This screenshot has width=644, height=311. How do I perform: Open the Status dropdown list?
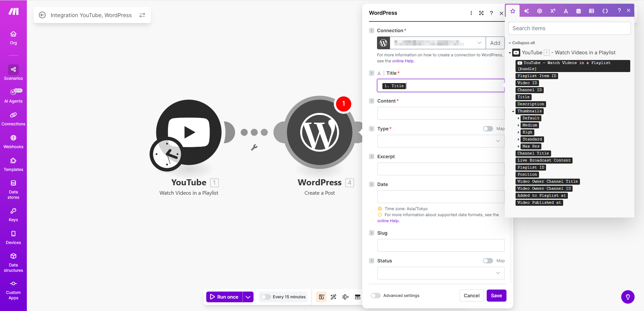(x=441, y=273)
